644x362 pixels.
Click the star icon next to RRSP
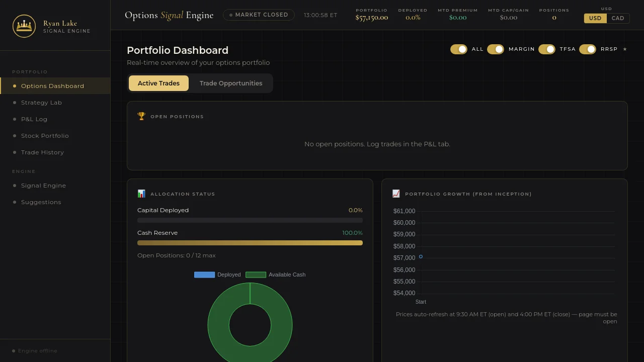coord(625,49)
